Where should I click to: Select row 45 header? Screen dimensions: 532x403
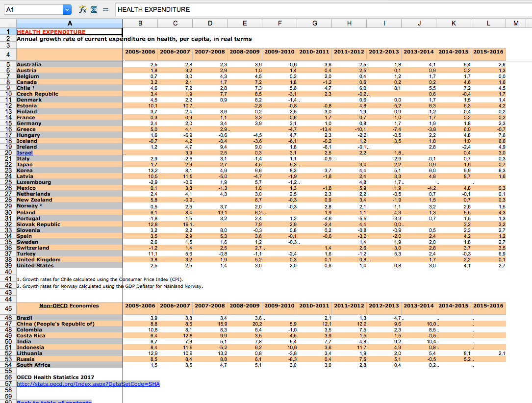pyautogui.click(x=8, y=308)
